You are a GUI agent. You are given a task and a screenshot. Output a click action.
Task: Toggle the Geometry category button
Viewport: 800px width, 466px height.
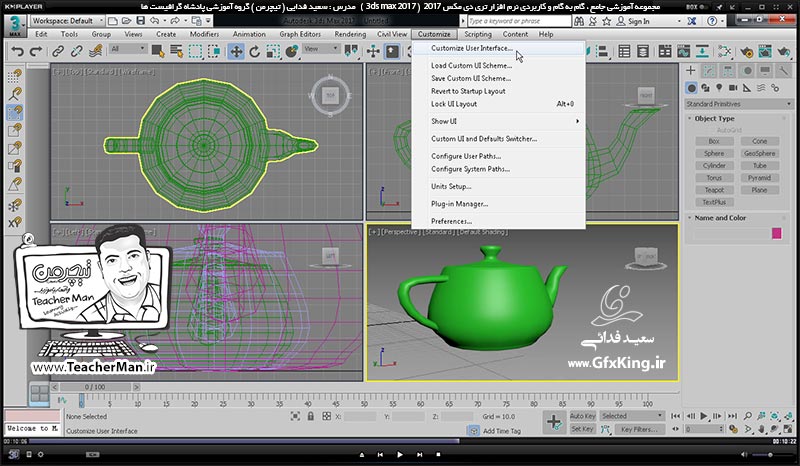tap(691, 88)
